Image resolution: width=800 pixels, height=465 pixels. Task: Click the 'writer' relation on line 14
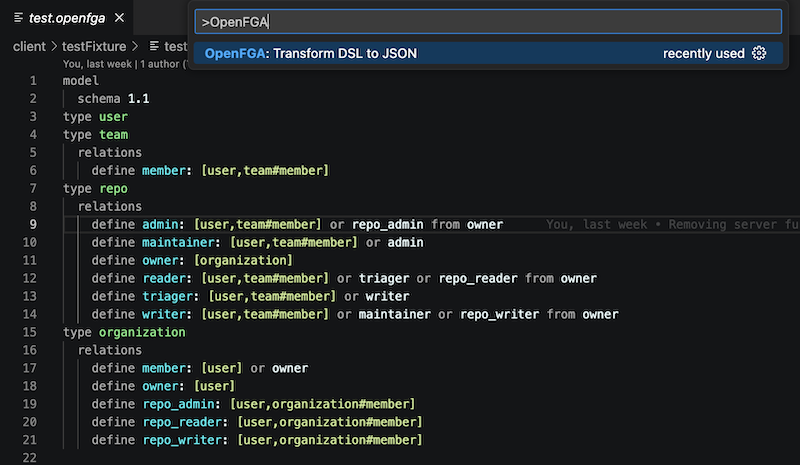(164, 314)
